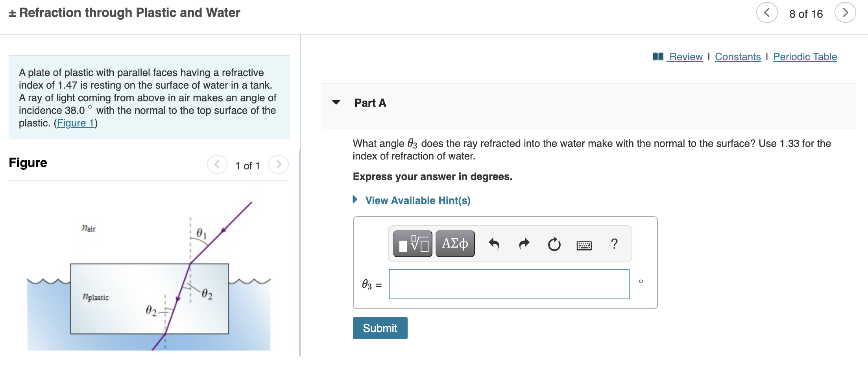Open the Greek symbols ΑΣφ palette
This screenshot has width=868, height=371.
click(454, 244)
